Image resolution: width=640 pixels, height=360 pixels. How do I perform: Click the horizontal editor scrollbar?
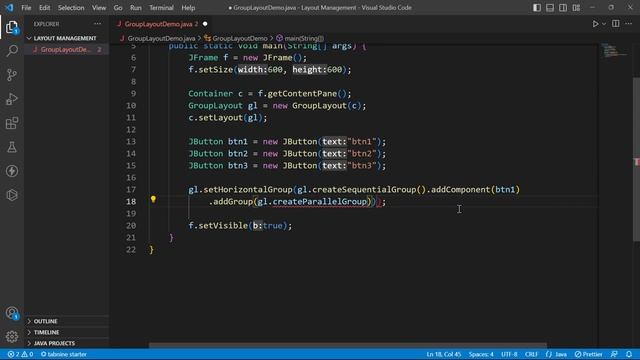click(x=348, y=345)
